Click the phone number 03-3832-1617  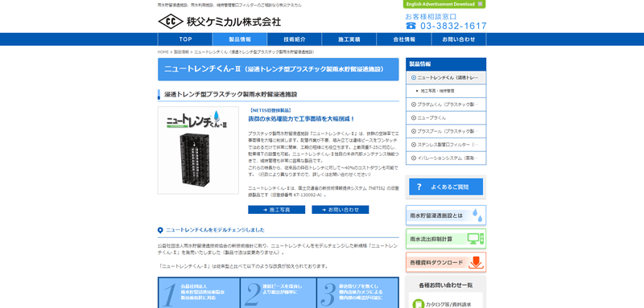pos(453,26)
